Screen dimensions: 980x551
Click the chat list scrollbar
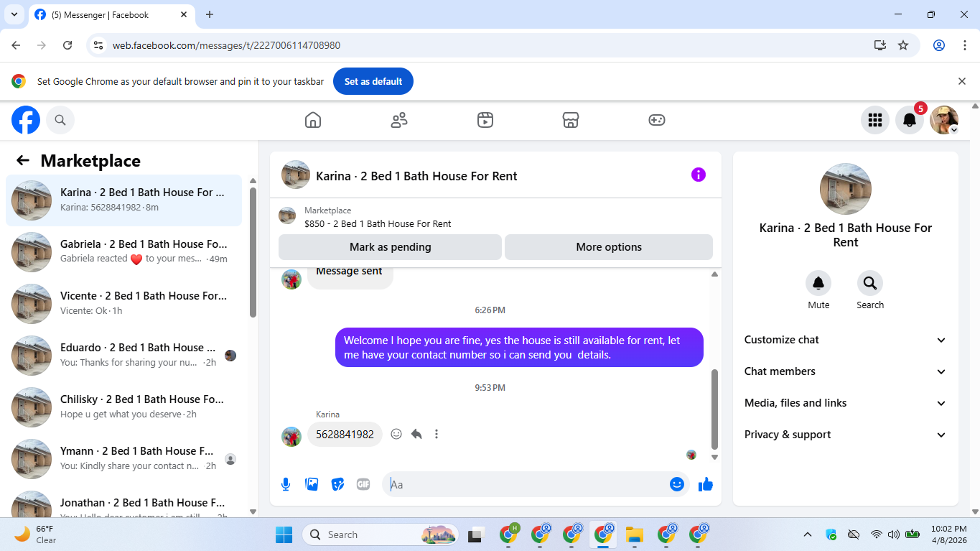[x=253, y=251]
